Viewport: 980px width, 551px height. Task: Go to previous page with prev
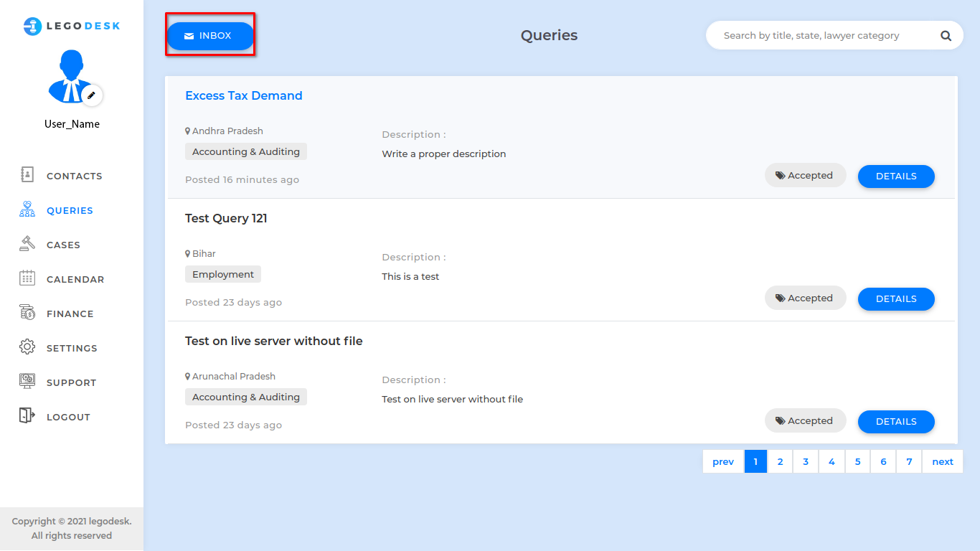tap(723, 461)
